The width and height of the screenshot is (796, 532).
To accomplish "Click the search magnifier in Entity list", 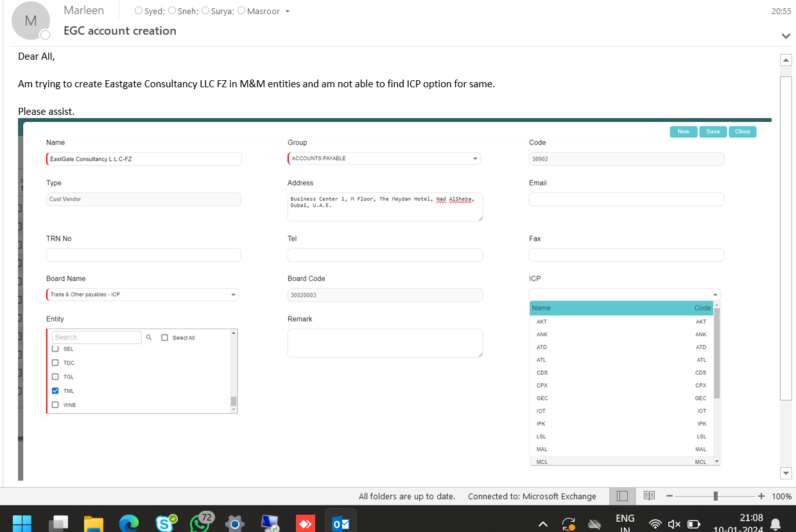I will point(149,338).
